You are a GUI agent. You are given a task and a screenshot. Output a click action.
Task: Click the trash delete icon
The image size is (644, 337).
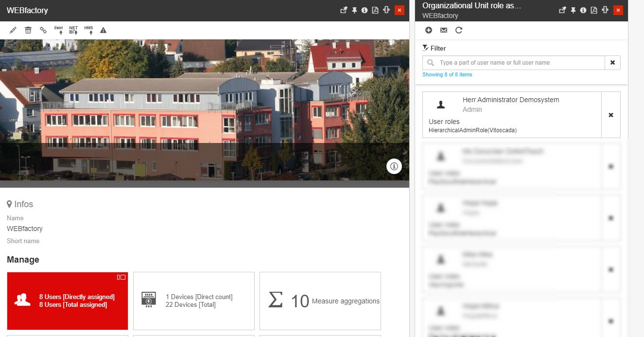tap(28, 30)
